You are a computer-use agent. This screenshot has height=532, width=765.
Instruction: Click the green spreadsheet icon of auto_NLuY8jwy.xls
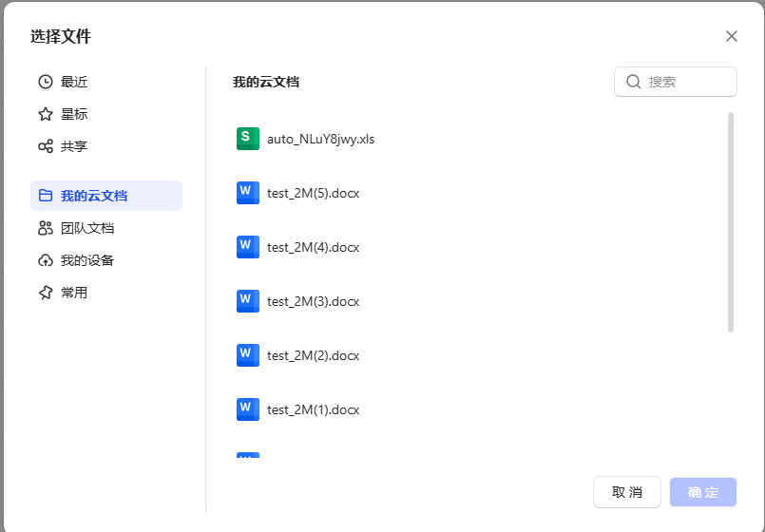pyautogui.click(x=247, y=139)
